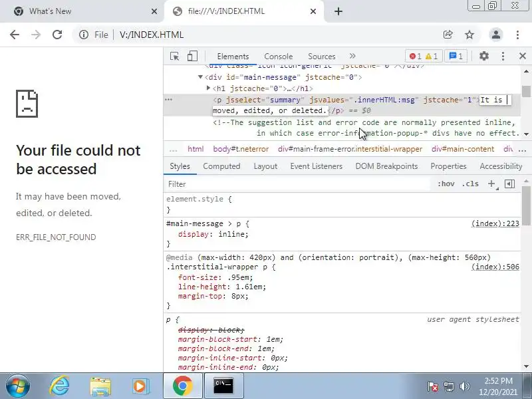This screenshot has height=399, width=532.
Task: Click the styles Filter input field
Action: 299,184
